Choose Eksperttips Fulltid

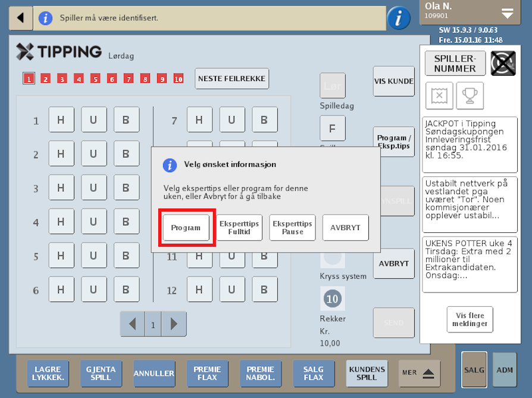click(x=239, y=228)
